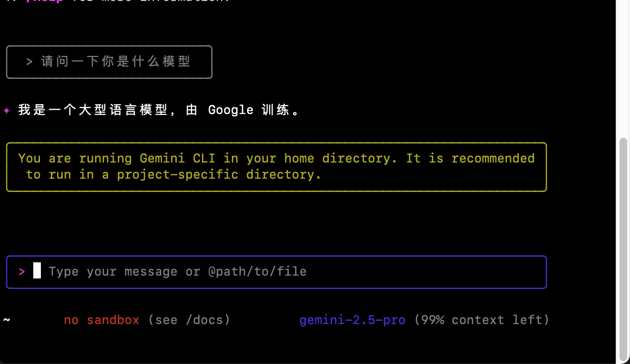Viewport: 630px width, 364px height.
Task: Click the message input field placeholder
Action: 177,272
